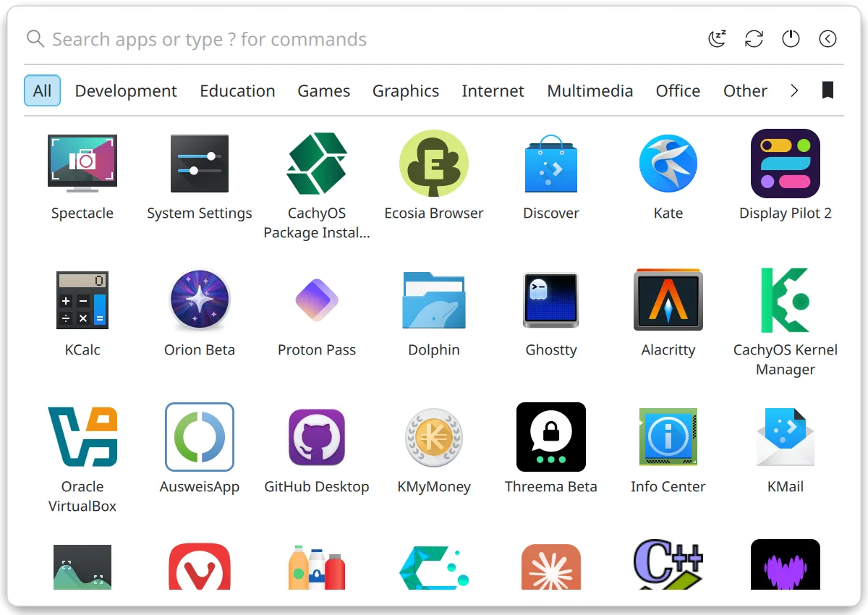Launch Threema Beta

551,436
